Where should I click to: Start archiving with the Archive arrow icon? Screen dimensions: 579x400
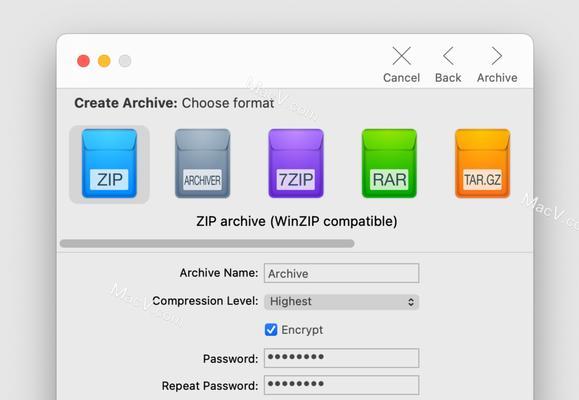(497, 56)
